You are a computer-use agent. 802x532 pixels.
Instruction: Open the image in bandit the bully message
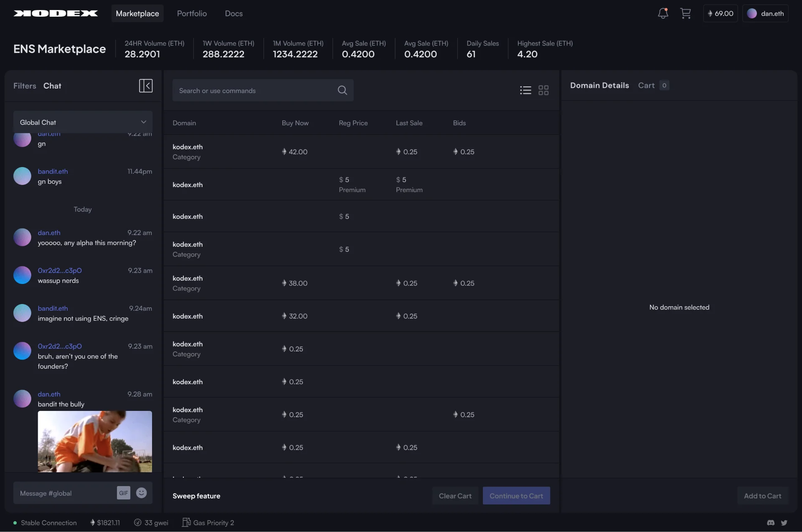[95, 441]
